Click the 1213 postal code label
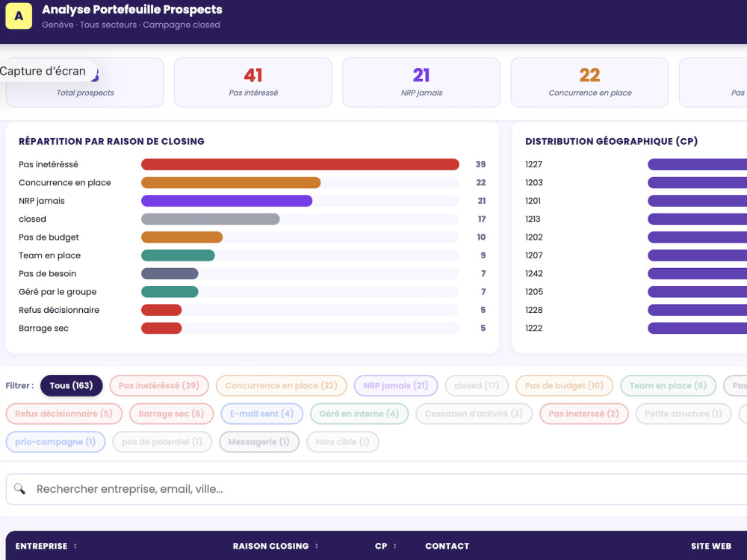The width and height of the screenshot is (747, 560). 533,219
